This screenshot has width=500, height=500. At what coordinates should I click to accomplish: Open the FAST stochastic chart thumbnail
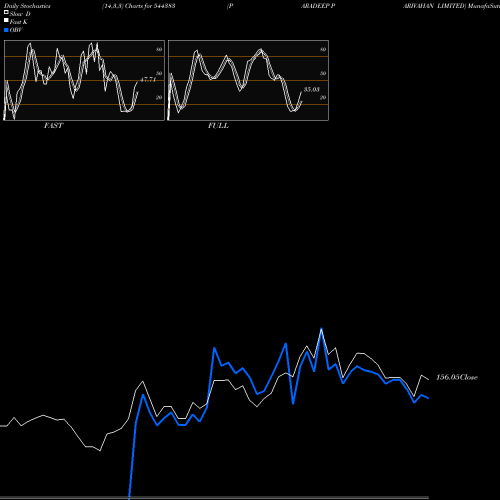84,80
